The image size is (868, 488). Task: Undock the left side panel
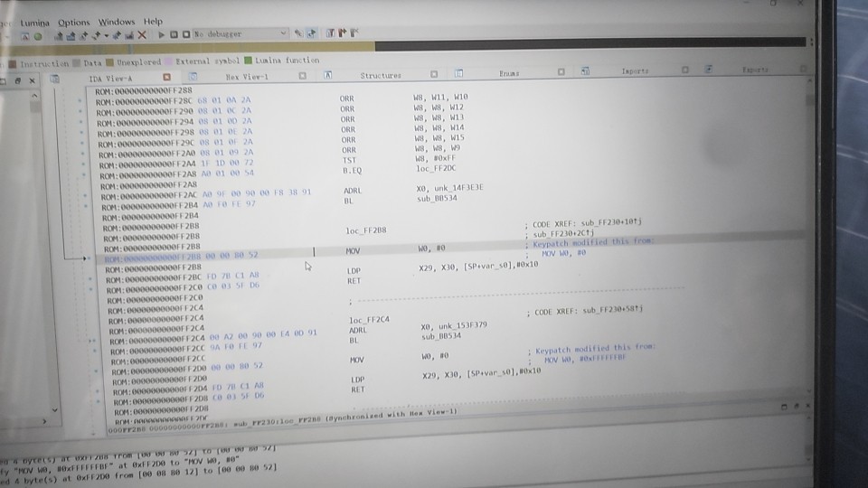[x=18, y=80]
